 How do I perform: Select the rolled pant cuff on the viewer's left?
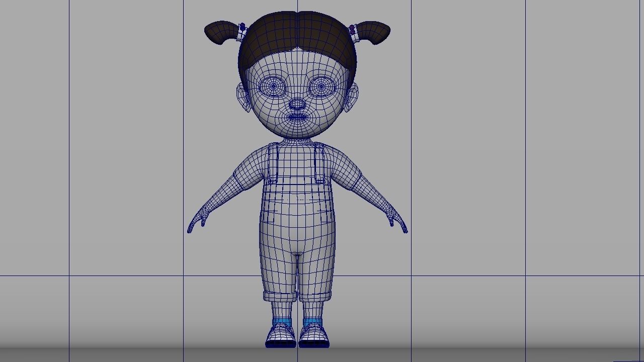tap(280, 296)
